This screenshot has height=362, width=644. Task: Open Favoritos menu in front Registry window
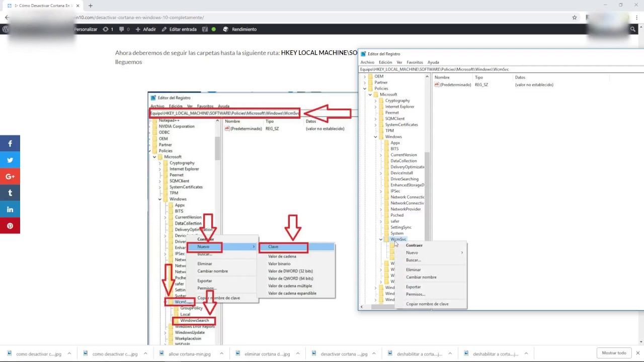coord(415,62)
